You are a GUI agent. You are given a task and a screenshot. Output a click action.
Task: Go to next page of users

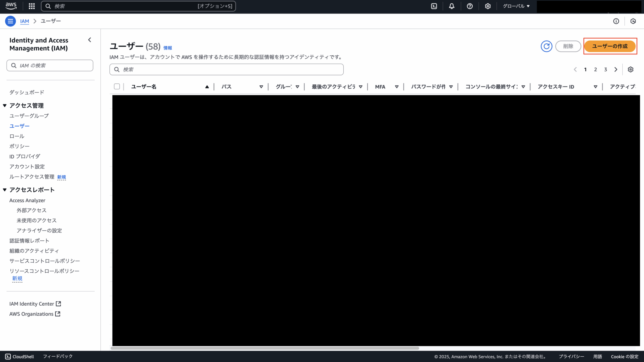[616, 70]
